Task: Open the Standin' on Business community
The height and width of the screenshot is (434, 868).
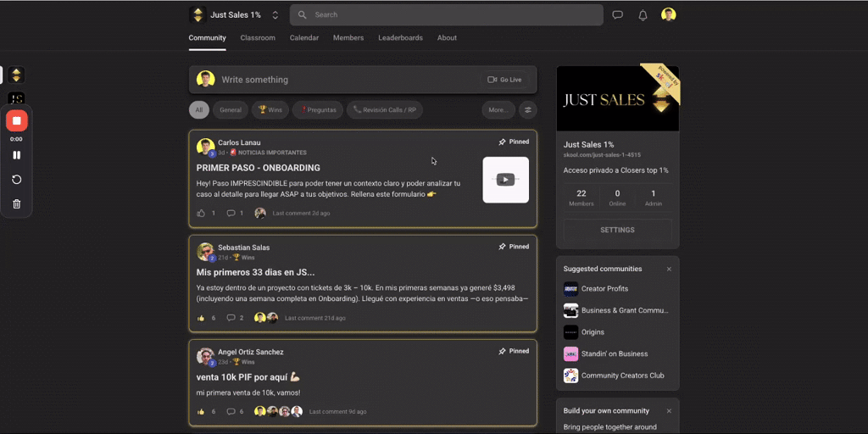Action: coord(605,353)
